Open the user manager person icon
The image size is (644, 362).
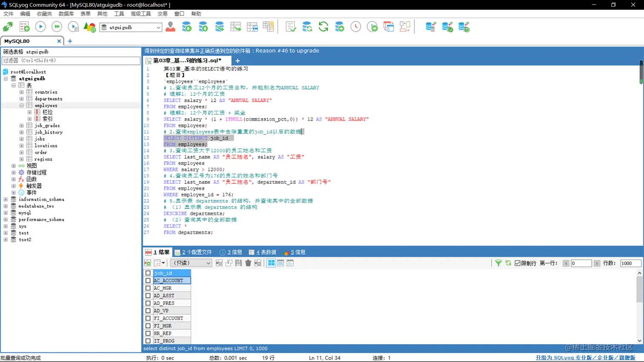[x=170, y=27]
